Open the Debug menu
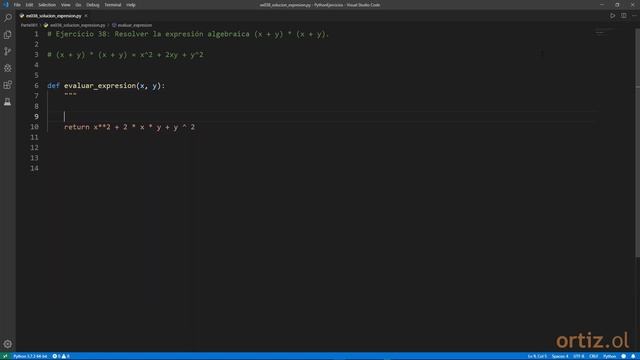Screen dimensions: 640x360 coord(93,5)
